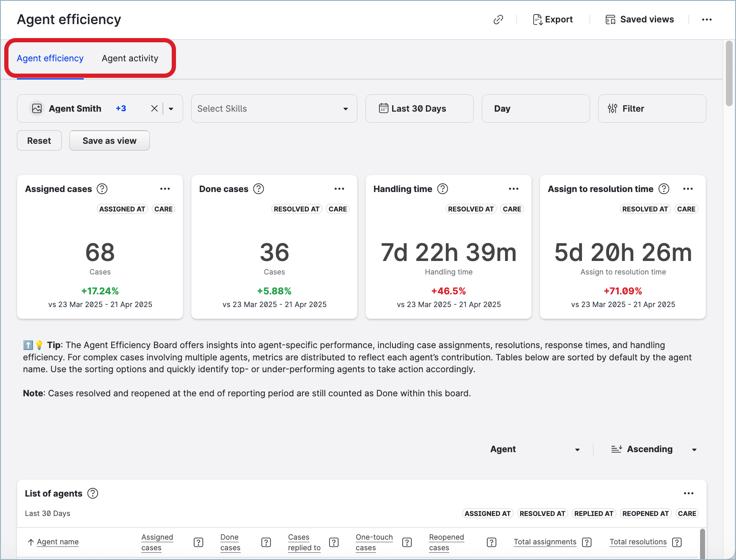Viewport: 736px width, 560px height.
Task: Sort by Assigned cases column header
Action: (157, 542)
